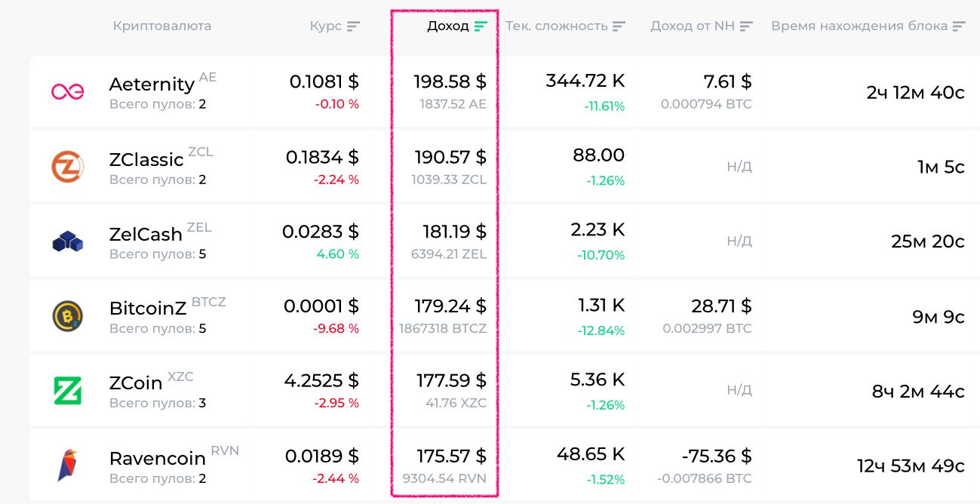The image size is (980, 504).
Task: Click the 0.1834 $ rate value
Action: pos(322,157)
